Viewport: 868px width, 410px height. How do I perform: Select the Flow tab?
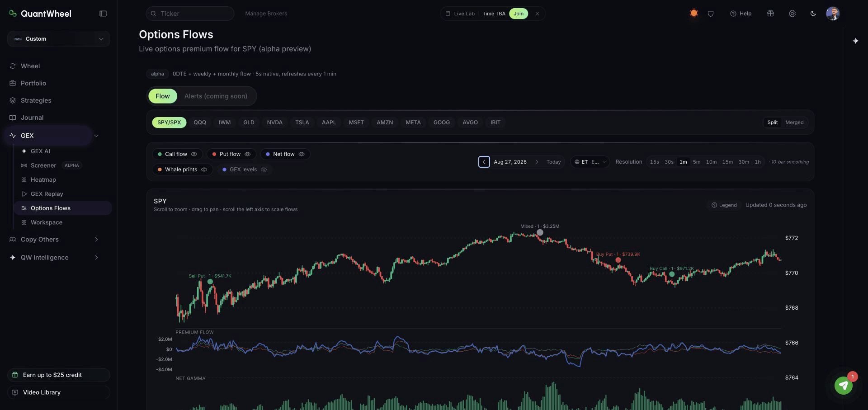tap(163, 96)
